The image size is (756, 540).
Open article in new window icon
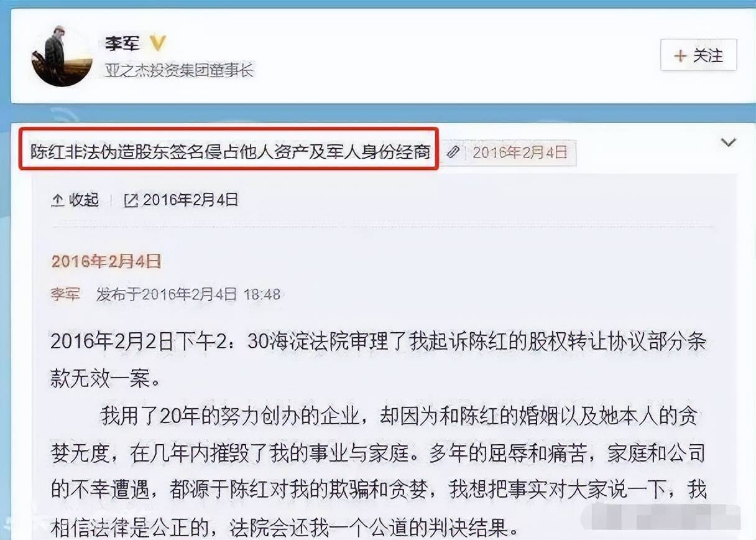(132, 200)
